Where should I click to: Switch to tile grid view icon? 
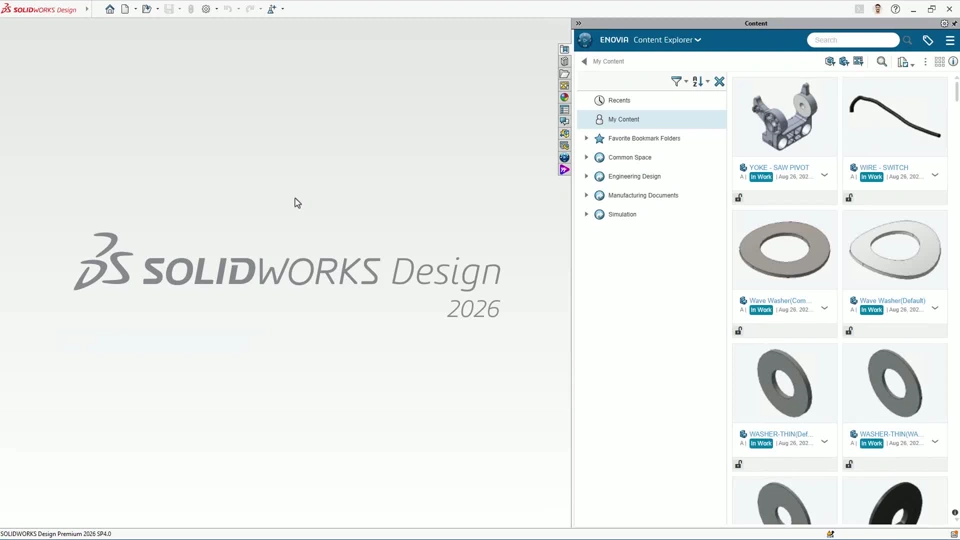click(x=939, y=62)
